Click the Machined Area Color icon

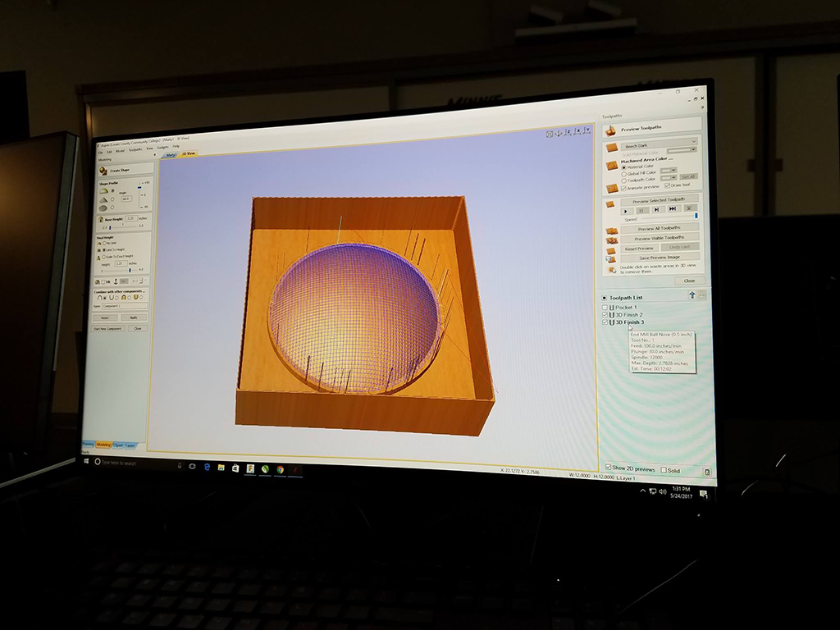tap(612, 166)
